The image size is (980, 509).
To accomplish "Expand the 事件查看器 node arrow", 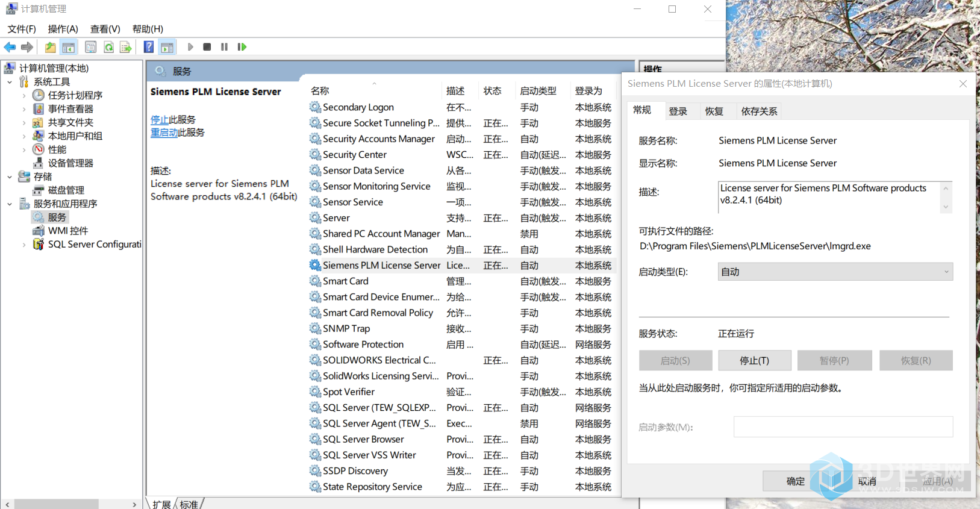I will (24, 109).
